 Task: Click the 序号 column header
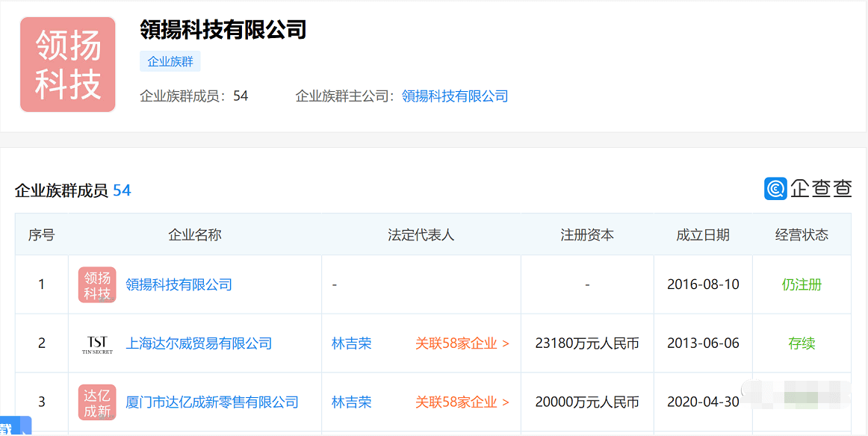click(42, 235)
